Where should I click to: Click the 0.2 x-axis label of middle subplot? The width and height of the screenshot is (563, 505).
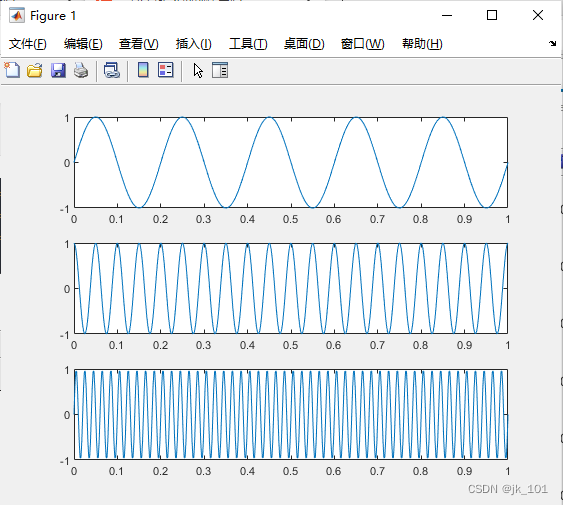pos(160,345)
